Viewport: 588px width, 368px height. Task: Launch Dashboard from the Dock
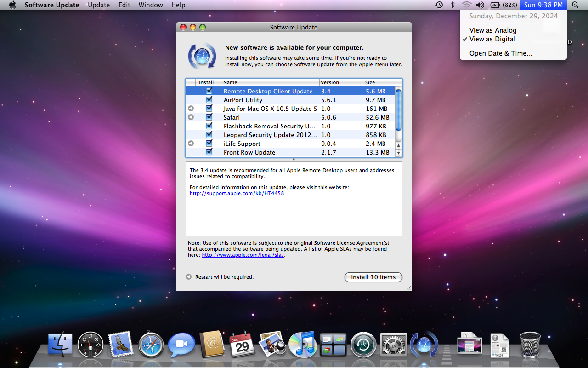click(90, 345)
